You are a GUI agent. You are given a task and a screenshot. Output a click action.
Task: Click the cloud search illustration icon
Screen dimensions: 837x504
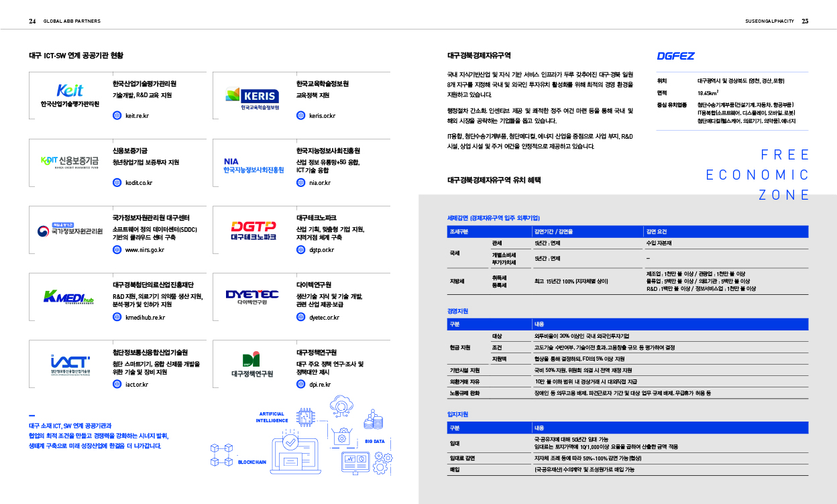coord(342,407)
